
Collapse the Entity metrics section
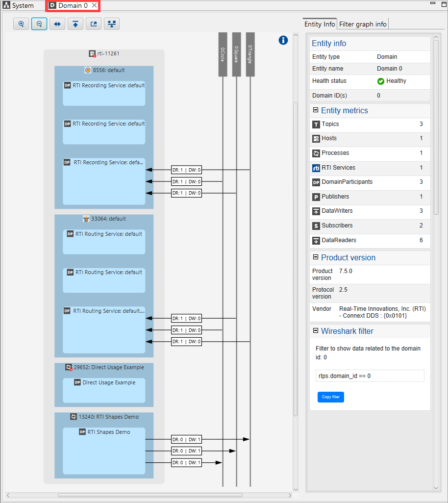pos(316,110)
